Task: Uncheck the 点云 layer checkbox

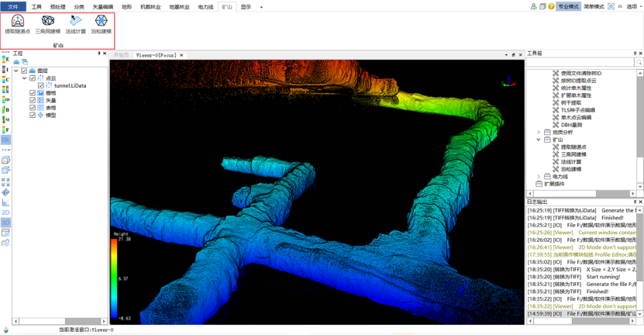Action: click(x=33, y=78)
